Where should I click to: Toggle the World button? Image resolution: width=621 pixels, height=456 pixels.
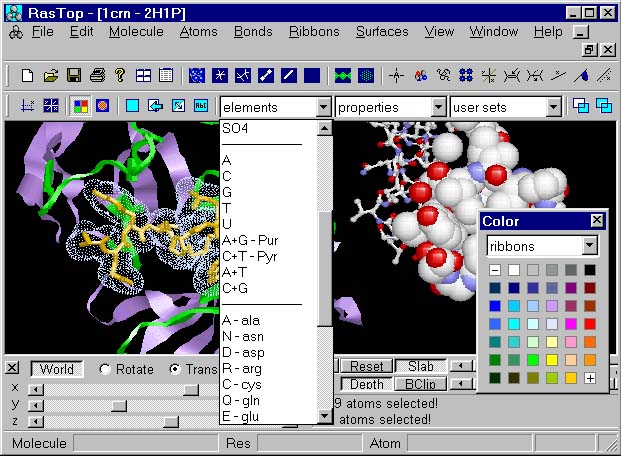pyautogui.click(x=57, y=369)
